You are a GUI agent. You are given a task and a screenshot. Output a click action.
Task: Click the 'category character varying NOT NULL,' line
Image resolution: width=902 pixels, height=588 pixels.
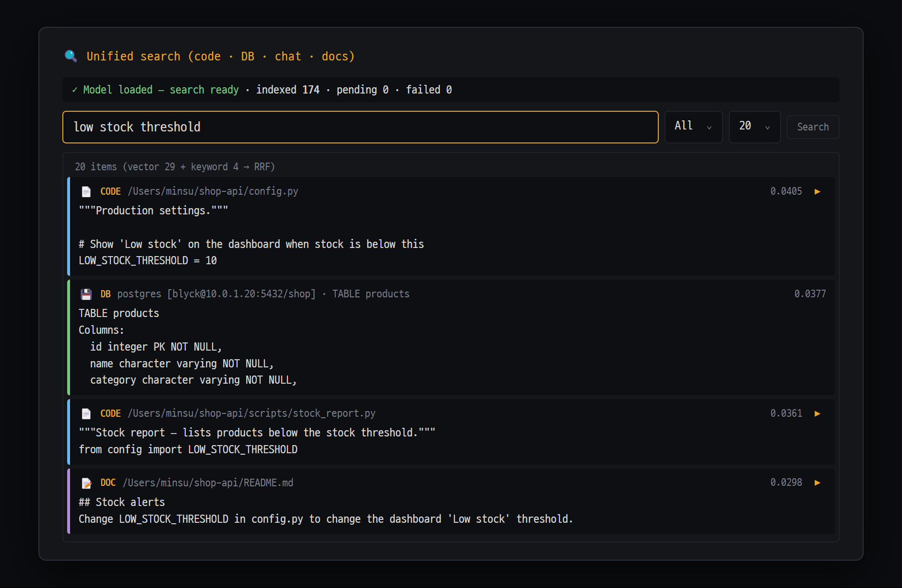(193, 380)
